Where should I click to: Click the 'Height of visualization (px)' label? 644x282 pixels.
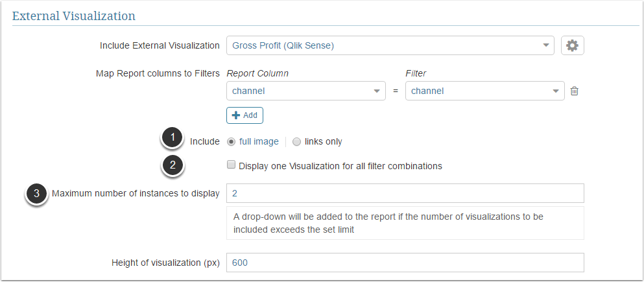pyautogui.click(x=165, y=263)
